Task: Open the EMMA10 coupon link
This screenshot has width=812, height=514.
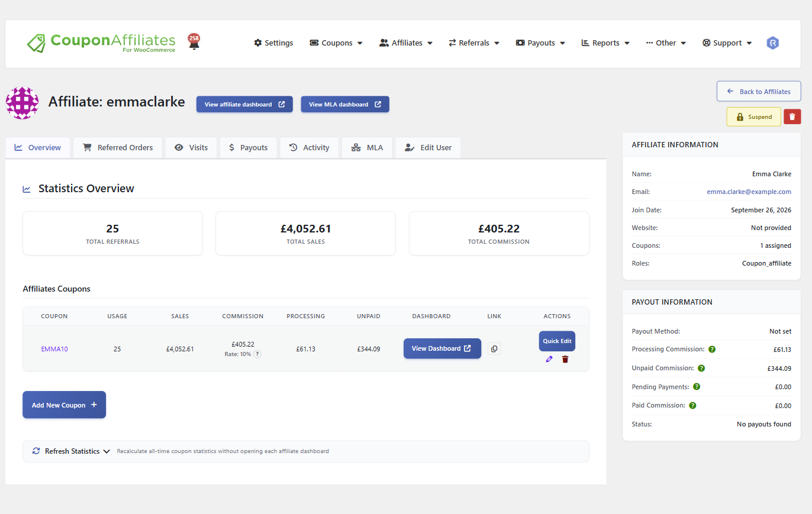Action: [x=54, y=349]
